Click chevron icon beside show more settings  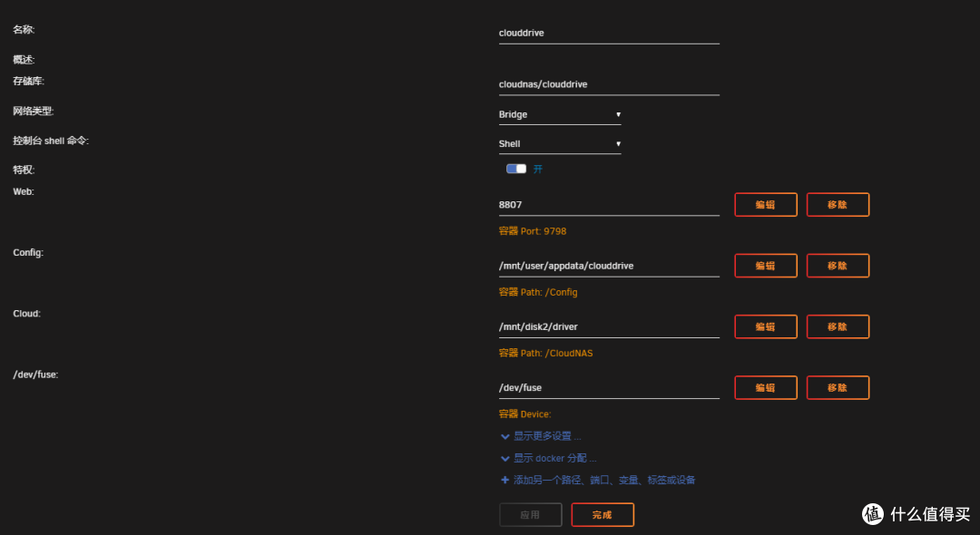[505, 437]
